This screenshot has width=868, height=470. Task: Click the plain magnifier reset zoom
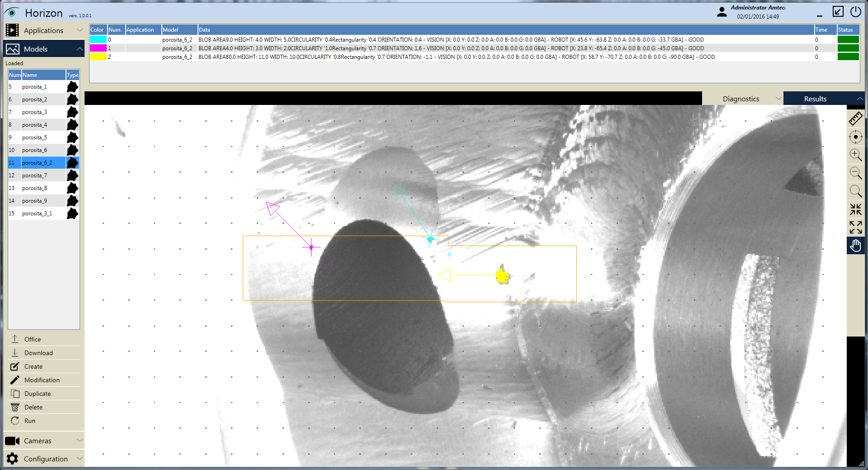[855, 191]
